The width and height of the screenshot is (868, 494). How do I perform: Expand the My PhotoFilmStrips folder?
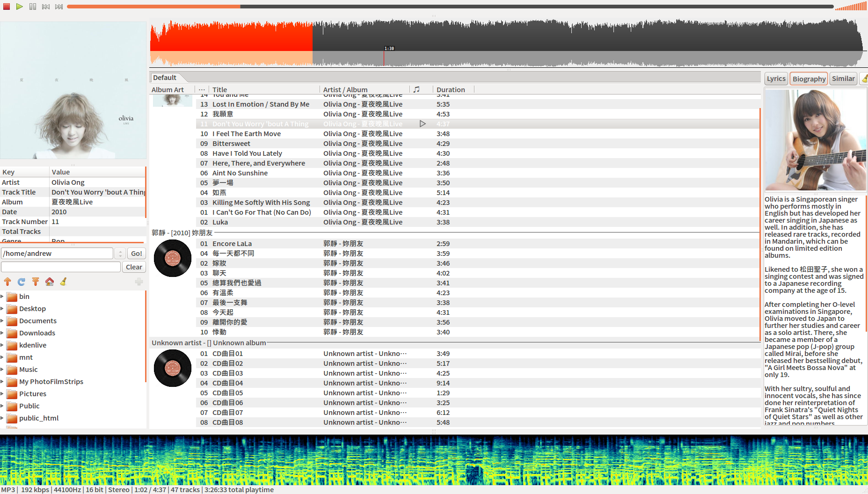click(x=2, y=382)
